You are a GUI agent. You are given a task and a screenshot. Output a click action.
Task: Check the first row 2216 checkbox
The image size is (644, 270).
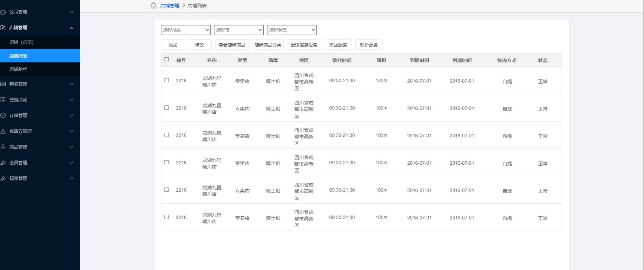click(x=167, y=80)
